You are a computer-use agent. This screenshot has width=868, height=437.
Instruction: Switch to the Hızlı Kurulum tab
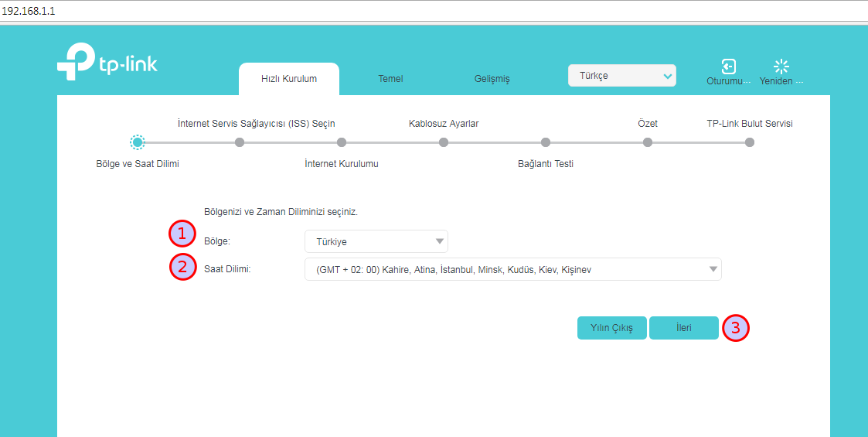click(x=289, y=79)
